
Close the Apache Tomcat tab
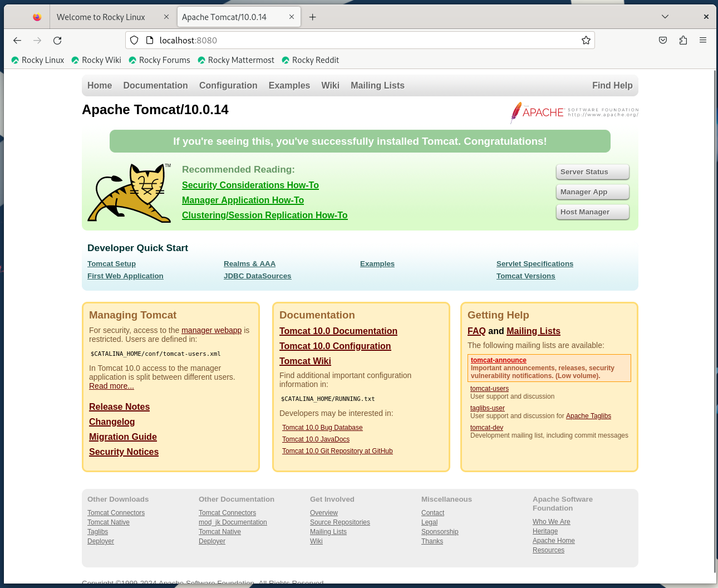click(x=292, y=17)
